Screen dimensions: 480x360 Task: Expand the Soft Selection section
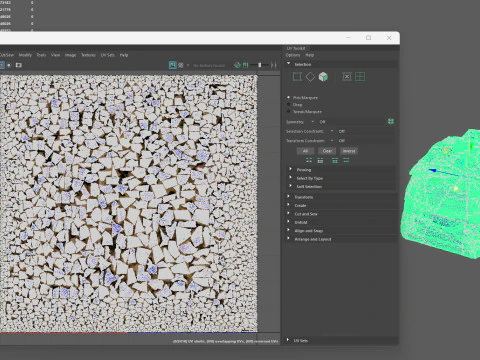tap(342, 187)
